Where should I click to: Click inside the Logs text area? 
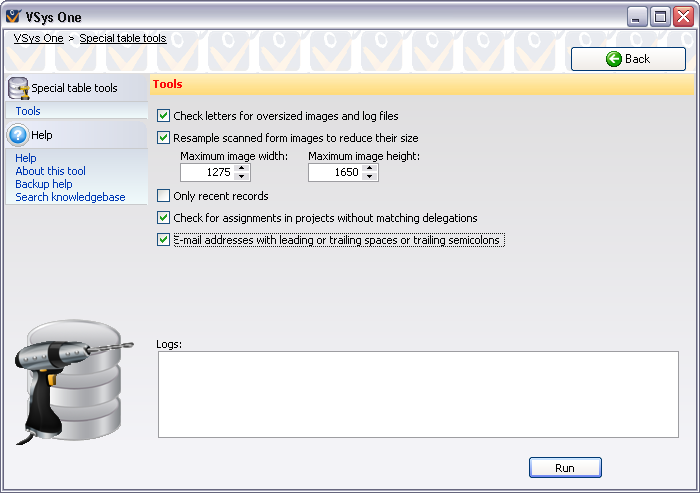(418, 394)
